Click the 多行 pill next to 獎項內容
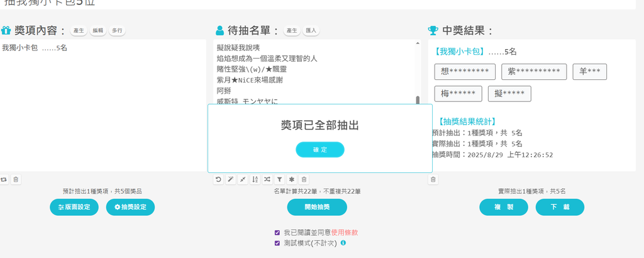 [117, 30]
